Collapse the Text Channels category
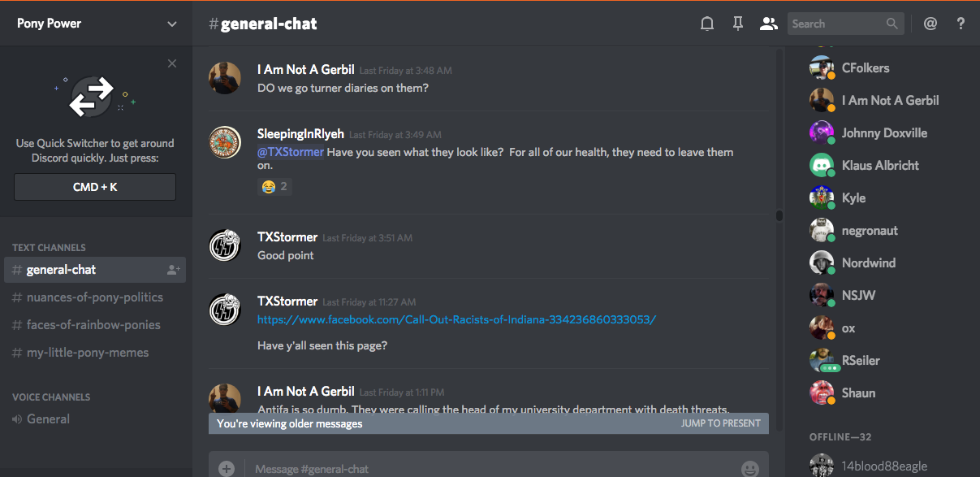Screen dimensions: 980x477 49,247
